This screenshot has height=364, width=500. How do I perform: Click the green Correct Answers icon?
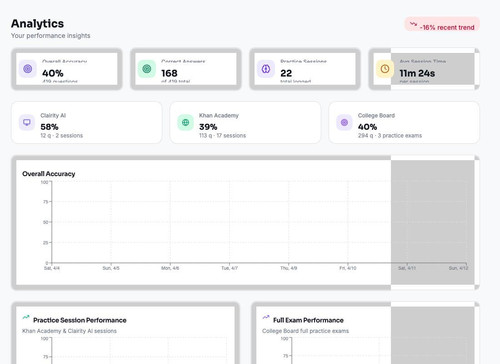click(147, 69)
